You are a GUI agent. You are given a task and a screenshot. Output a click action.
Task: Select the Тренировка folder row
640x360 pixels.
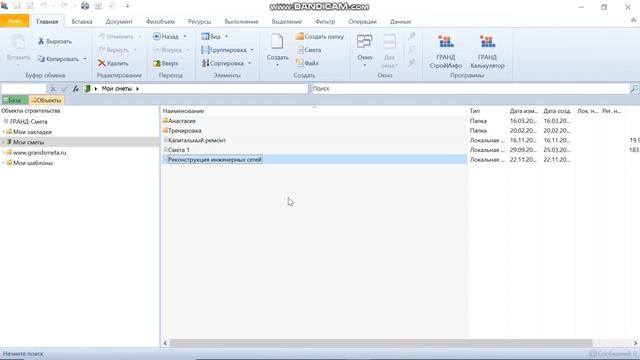coord(314,131)
